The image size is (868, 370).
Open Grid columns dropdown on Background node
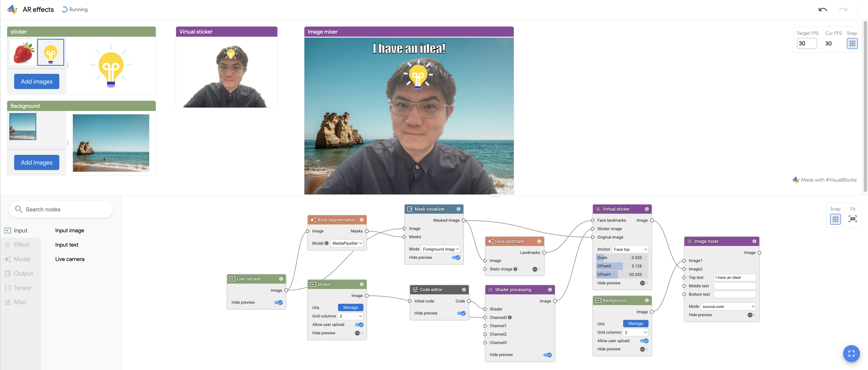point(636,332)
